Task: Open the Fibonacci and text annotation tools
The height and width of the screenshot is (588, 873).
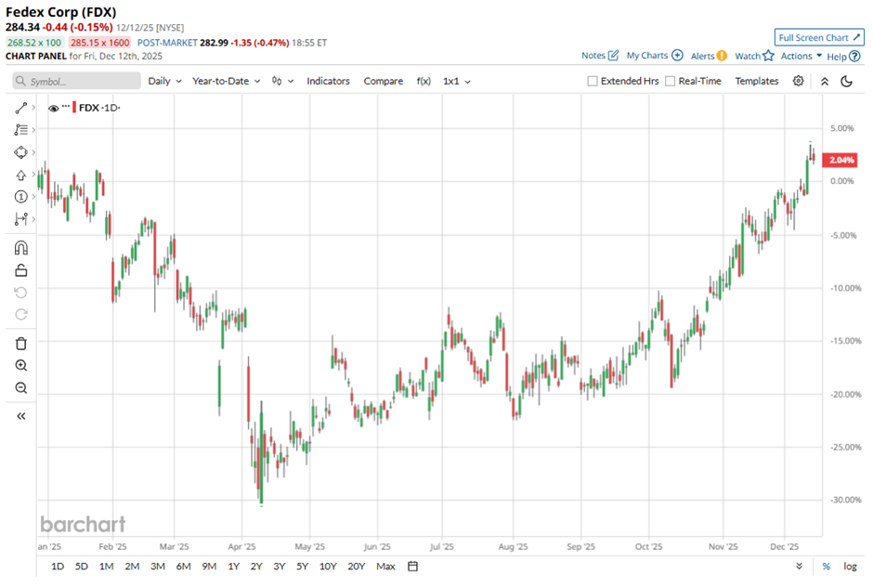Action: [21, 130]
